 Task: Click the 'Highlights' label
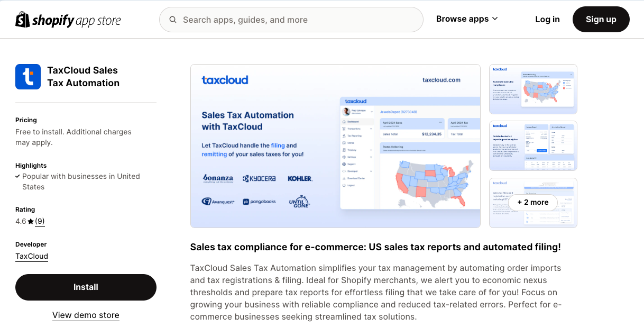pos(31,166)
